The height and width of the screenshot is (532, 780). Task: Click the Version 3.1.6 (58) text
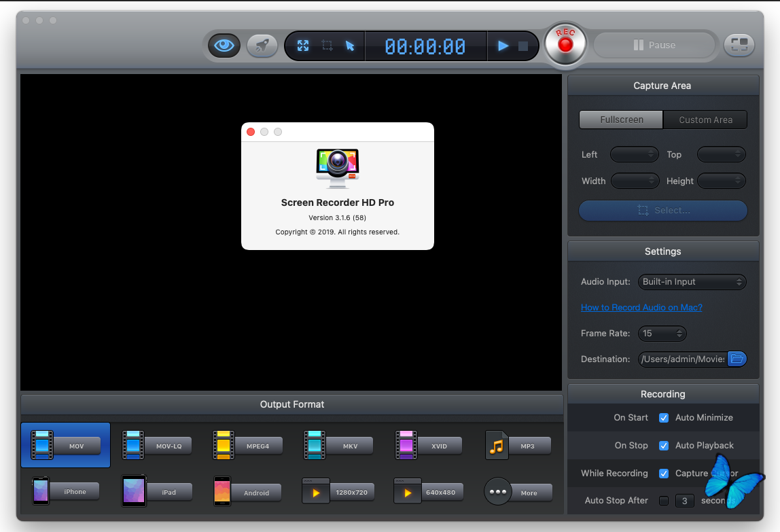tap(337, 218)
